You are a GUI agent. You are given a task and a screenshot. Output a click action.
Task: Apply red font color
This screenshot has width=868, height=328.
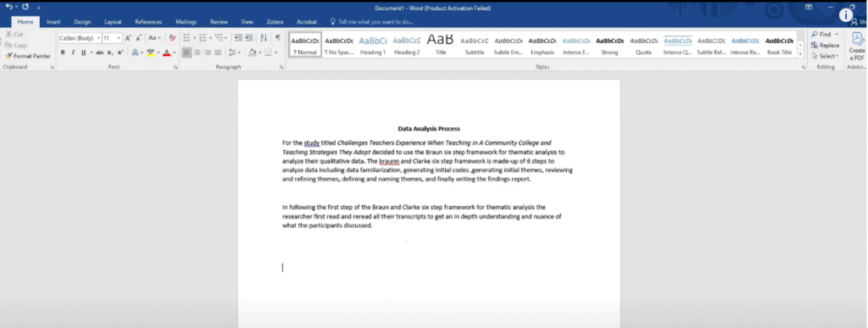166,53
